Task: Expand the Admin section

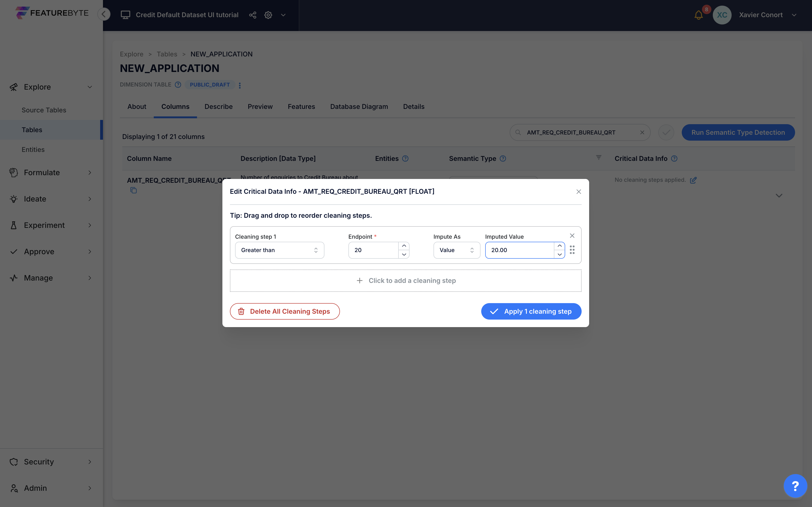Action: pyautogui.click(x=90, y=488)
